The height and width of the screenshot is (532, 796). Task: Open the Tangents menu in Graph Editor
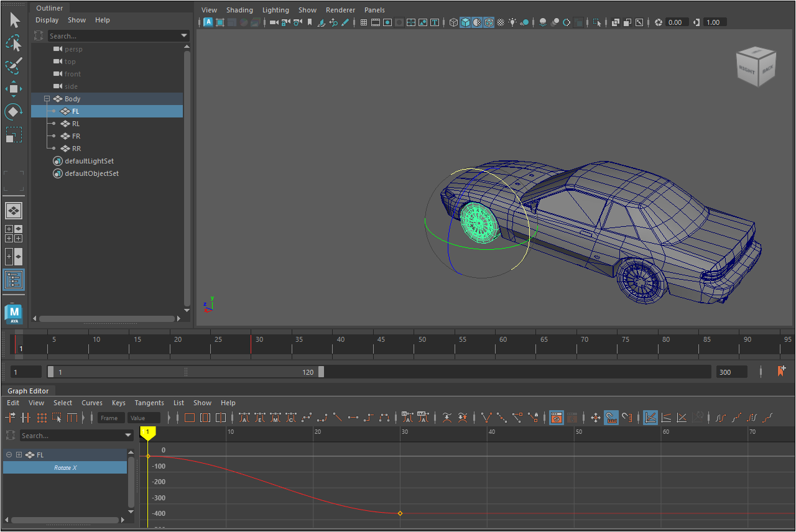pos(149,403)
